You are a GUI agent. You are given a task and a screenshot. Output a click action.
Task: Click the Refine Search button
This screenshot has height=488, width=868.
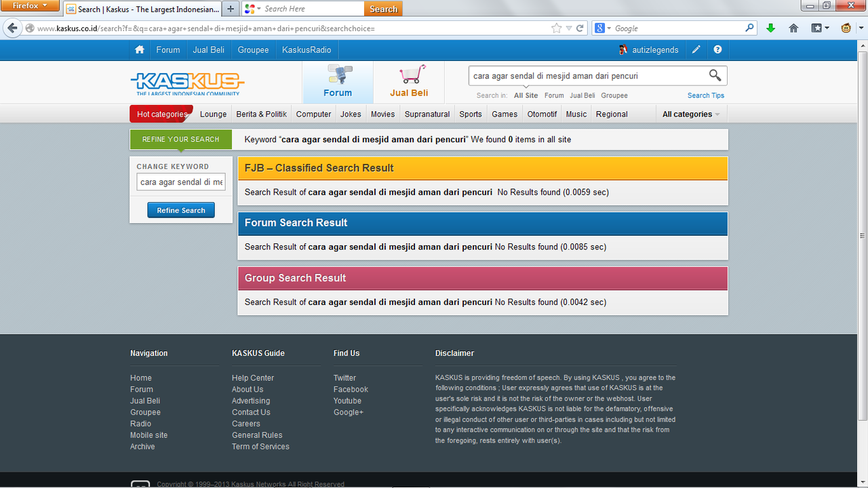point(181,210)
